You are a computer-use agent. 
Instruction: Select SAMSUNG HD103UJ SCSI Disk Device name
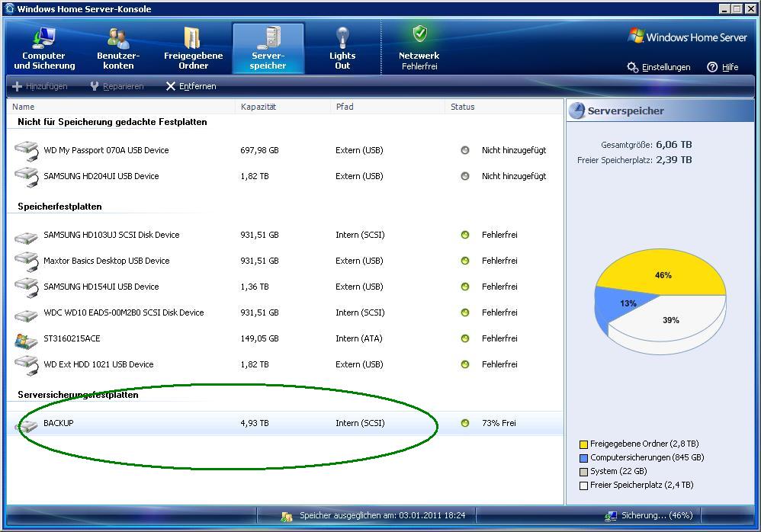111,235
